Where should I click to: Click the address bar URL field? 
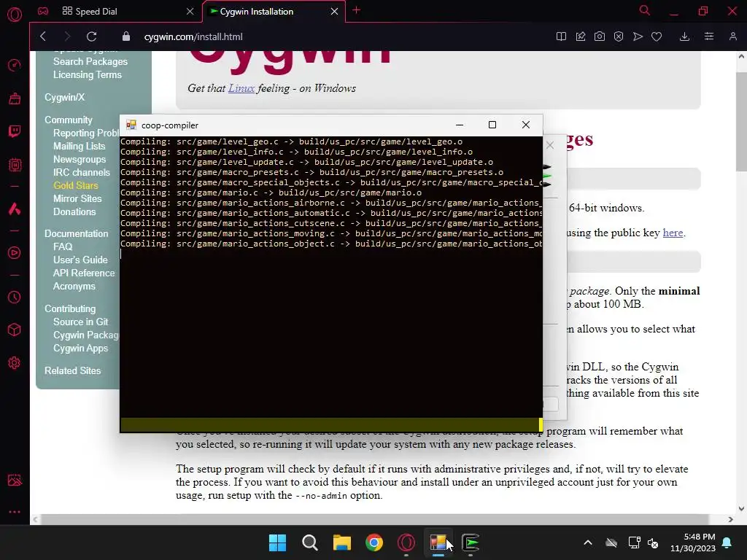193,36
